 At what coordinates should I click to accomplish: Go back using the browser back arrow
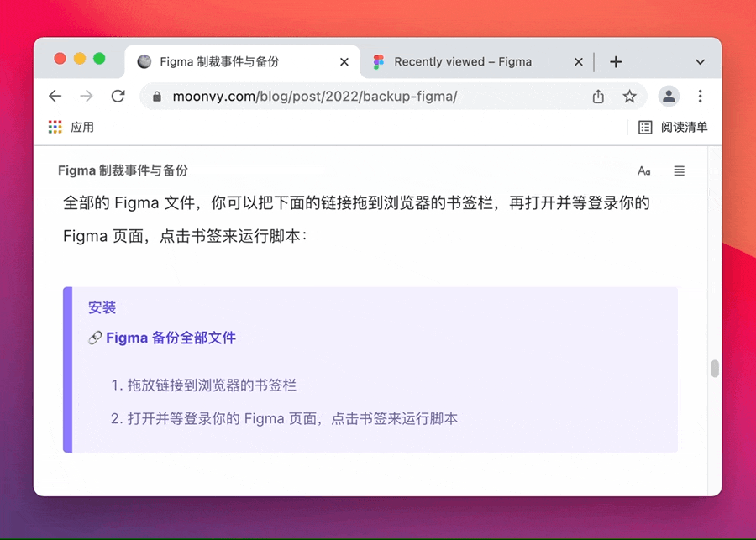click(x=55, y=96)
